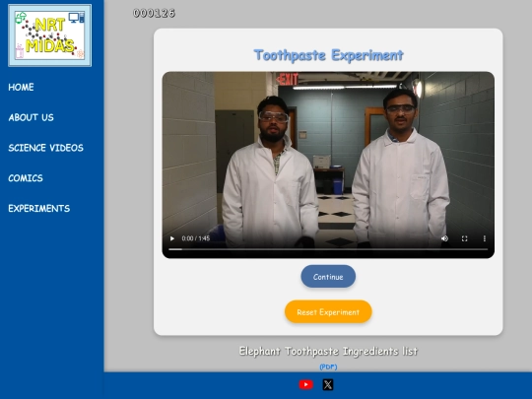532x399 pixels.
Task: Open the YouTube channel icon
Action: tap(305, 384)
